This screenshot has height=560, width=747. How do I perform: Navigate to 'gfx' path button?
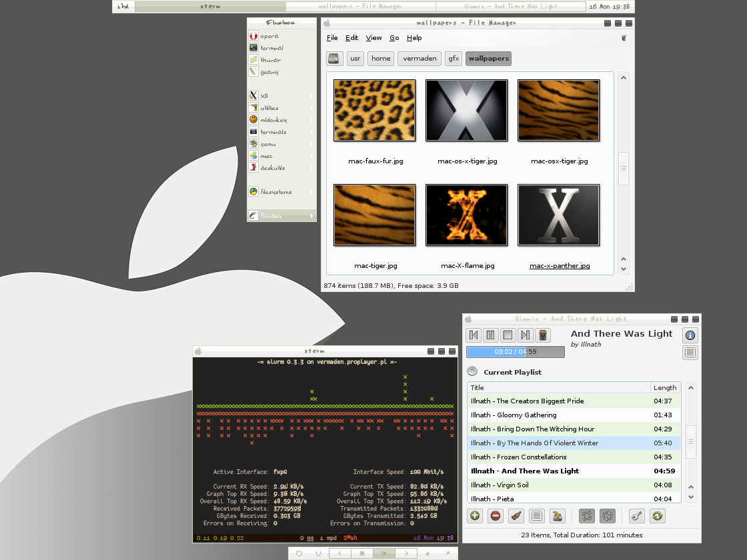coord(454,59)
